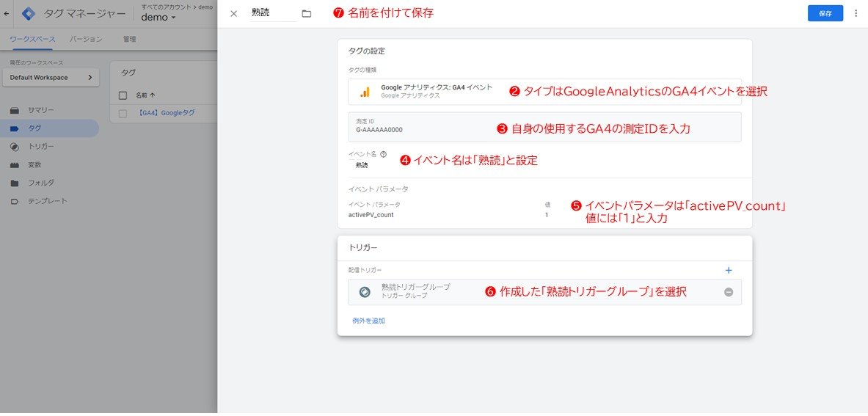Screen dimensions: 868x416
Task: Click the テンプレート label icon
Action: [15, 201]
